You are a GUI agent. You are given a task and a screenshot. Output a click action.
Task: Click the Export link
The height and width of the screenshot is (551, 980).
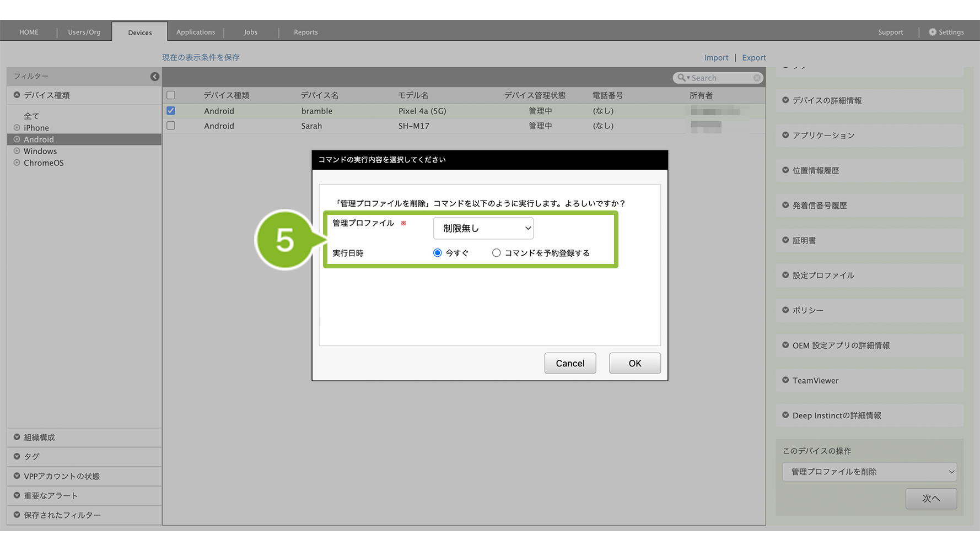(754, 57)
